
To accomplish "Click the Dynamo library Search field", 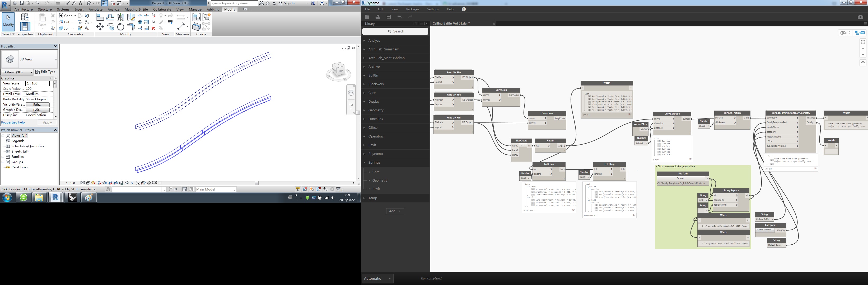I will (395, 31).
